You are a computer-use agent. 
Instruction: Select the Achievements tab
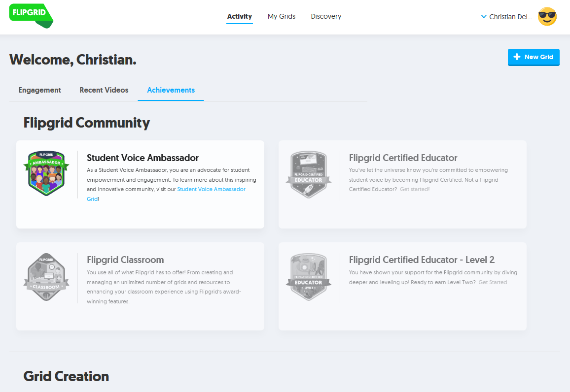tap(171, 90)
